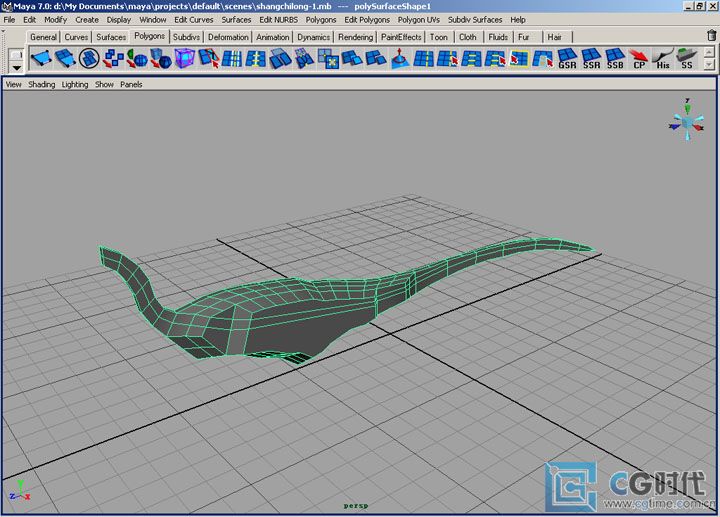Click the grid with yellow center edge icon
720x517 pixels.
coord(256,59)
